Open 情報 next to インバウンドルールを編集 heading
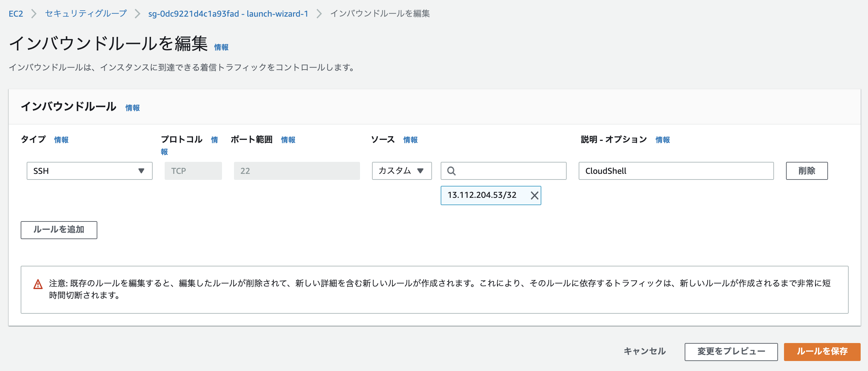Screen dimensions: 868x371 tap(221, 47)
